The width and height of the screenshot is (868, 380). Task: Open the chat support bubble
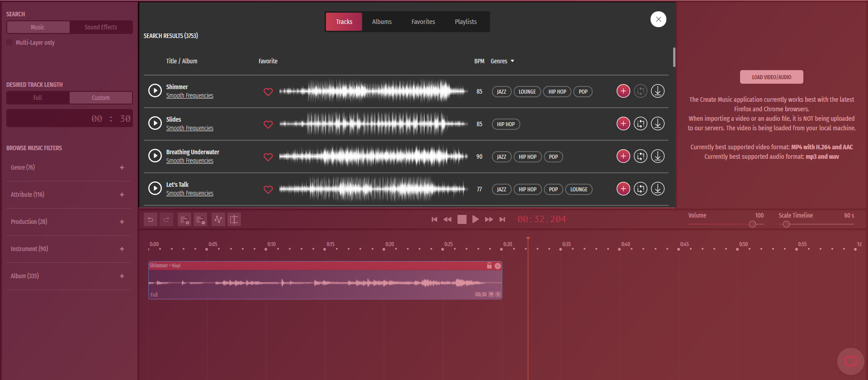click(851, 361)
